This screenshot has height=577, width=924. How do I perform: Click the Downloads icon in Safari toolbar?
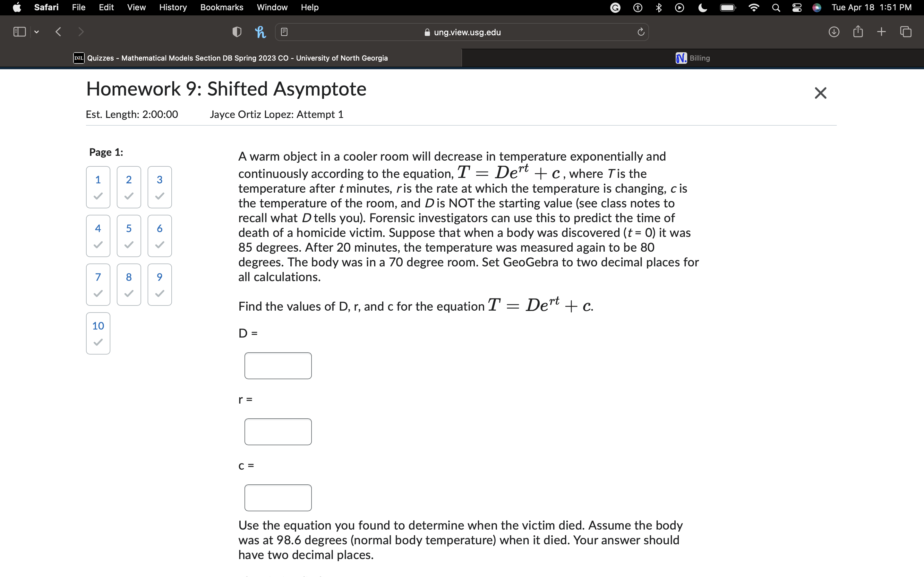tap(834, 32)
